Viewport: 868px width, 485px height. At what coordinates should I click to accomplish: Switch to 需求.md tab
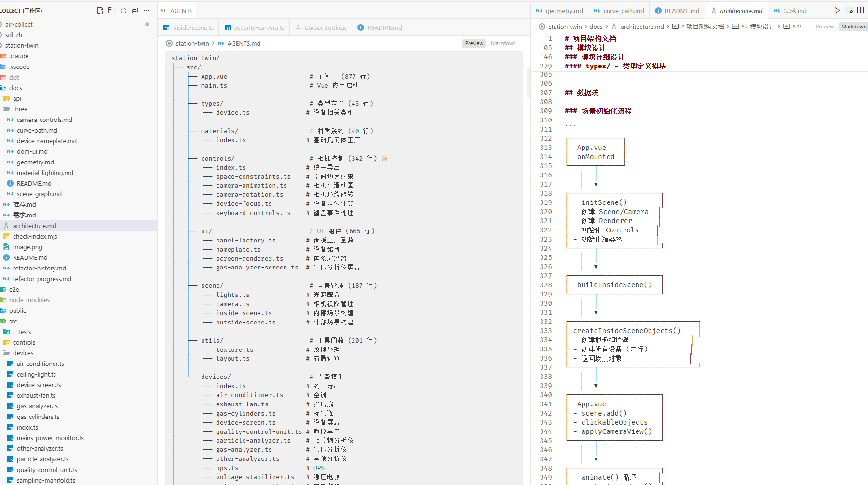point(790,11)
